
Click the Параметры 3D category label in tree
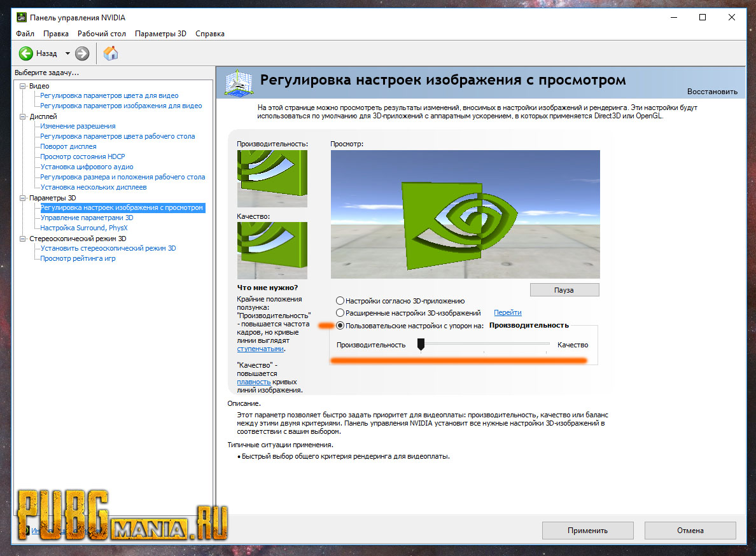(53, 198)
